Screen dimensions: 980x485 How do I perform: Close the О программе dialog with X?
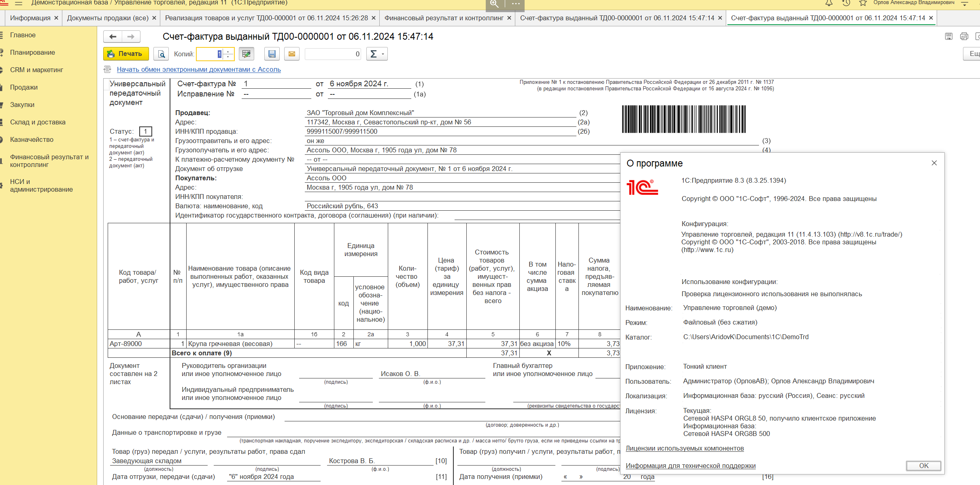934,163
